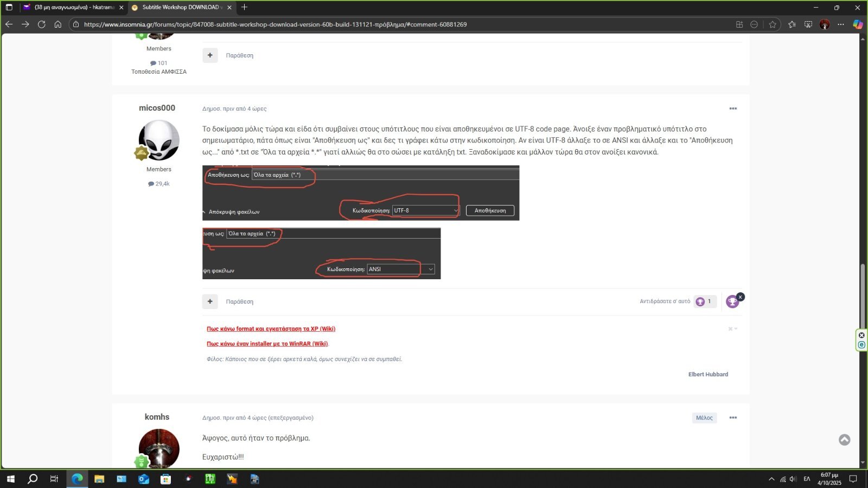Multi-quote micos000's post with plus button
The height and width of the screenshot is (488, 868).
click(210, 301)
